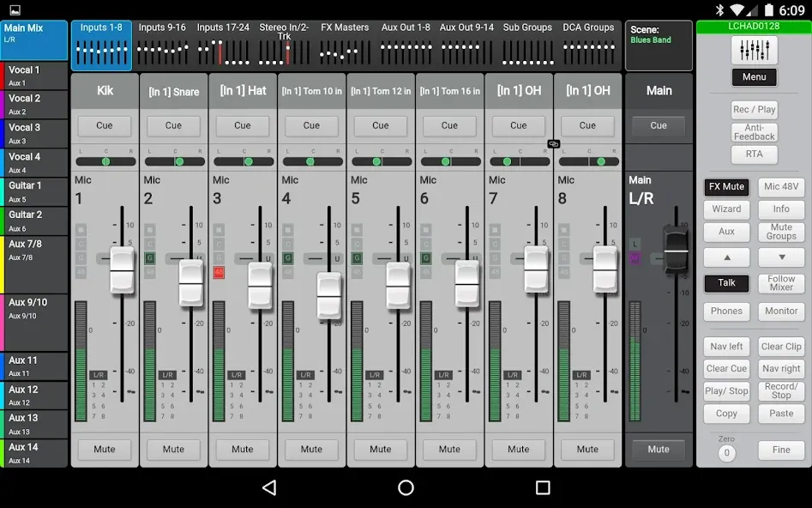Click the purple indicator on the Main strip
Screen dimensions: 812x508
coord(635,257)
